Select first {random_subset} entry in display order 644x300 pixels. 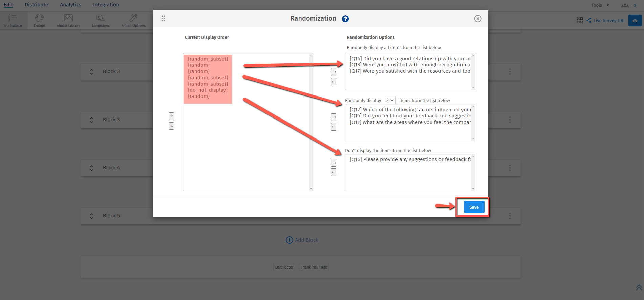coord(208,59)
